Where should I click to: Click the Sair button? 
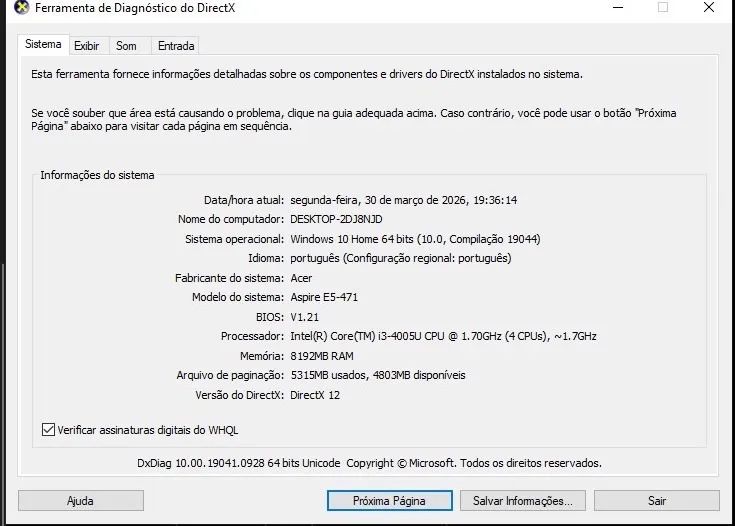point(657,501)
